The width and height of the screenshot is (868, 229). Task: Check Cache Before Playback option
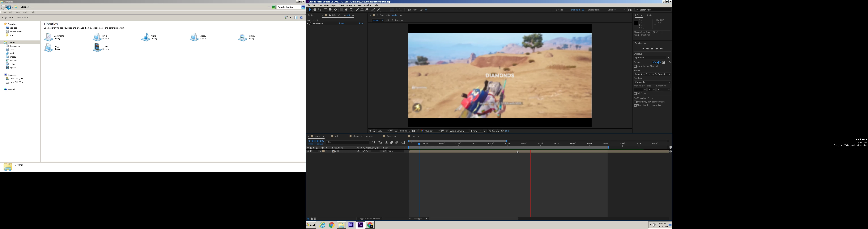tap(636, 66)
